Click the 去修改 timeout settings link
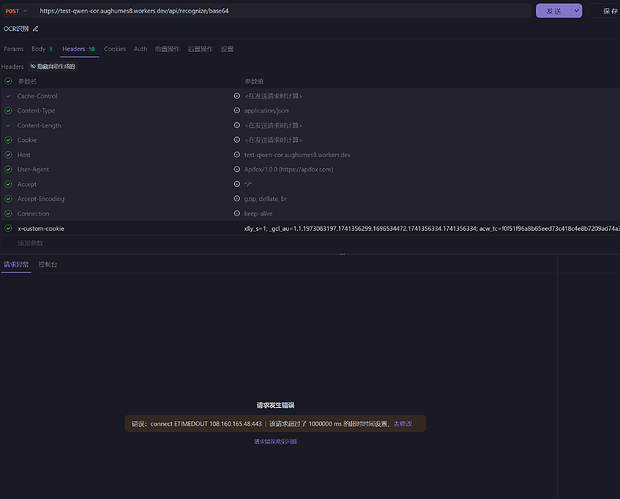620x499 pixels. 403,424
